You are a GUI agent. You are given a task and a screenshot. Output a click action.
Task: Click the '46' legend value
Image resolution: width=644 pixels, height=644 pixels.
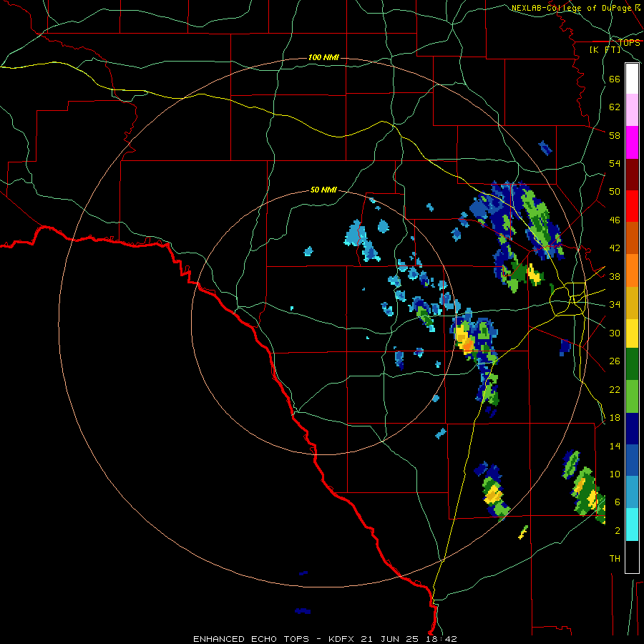tap(615, 220)
